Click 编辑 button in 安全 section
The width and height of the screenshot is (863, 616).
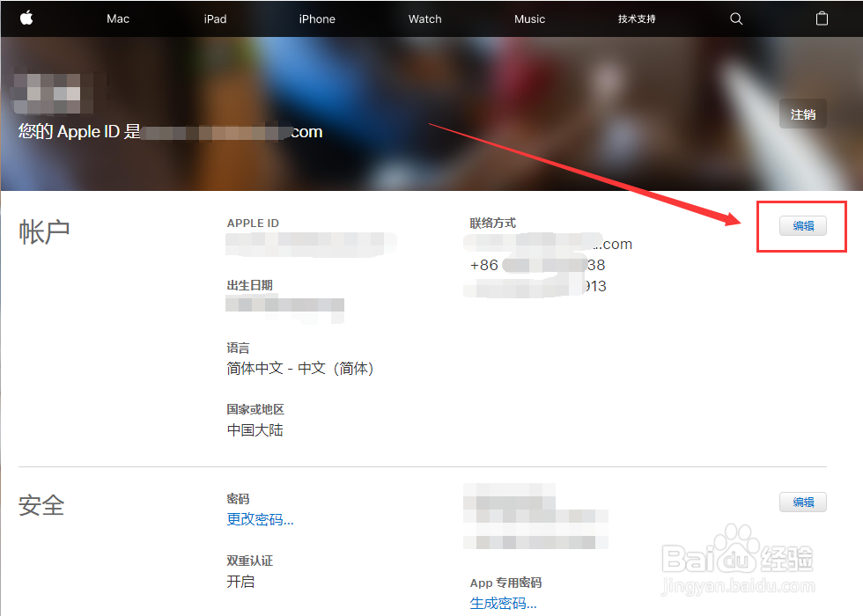[x=803, y=502]
